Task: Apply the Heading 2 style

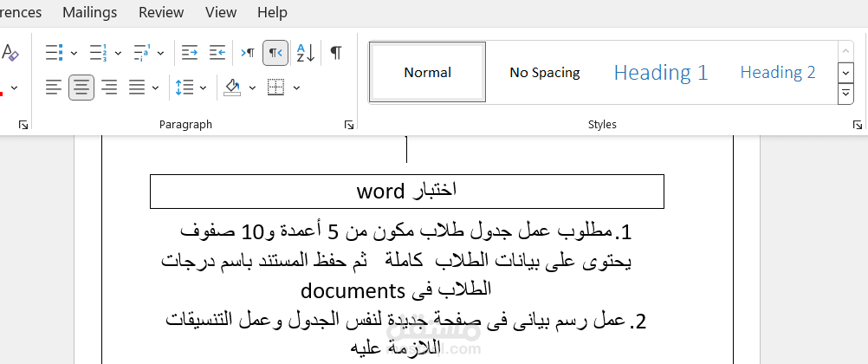Action: tap(778, 72)
